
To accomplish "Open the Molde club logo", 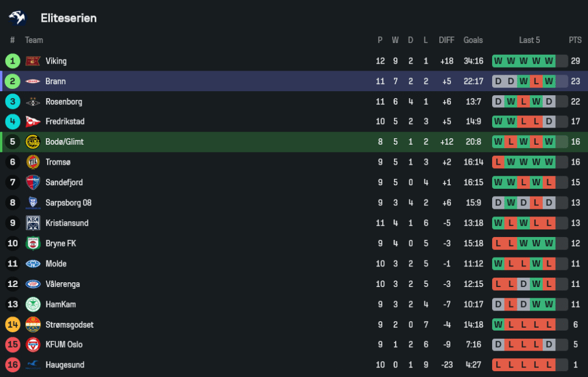I will (x=33, y=264).
